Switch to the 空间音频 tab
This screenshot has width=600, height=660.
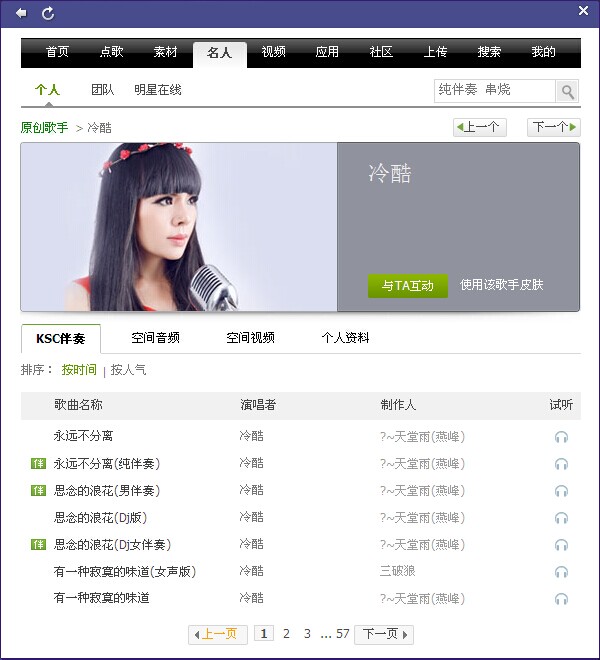(155, 338)
